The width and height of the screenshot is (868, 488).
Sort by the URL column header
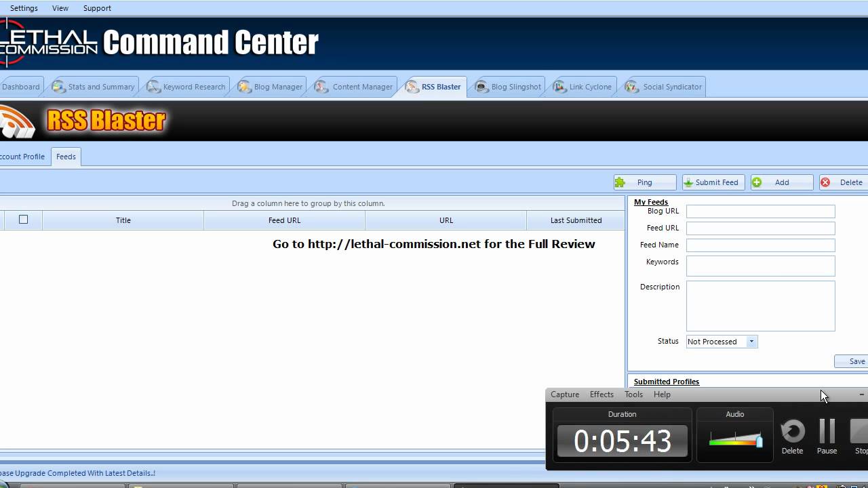(x=446, y=220)
